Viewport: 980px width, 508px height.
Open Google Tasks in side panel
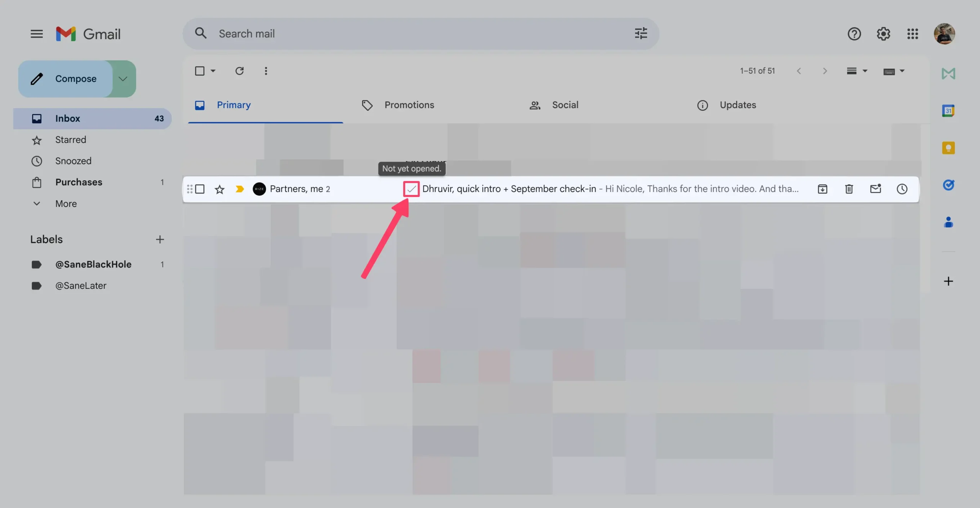pyautogui.click(x=948, y=185)
